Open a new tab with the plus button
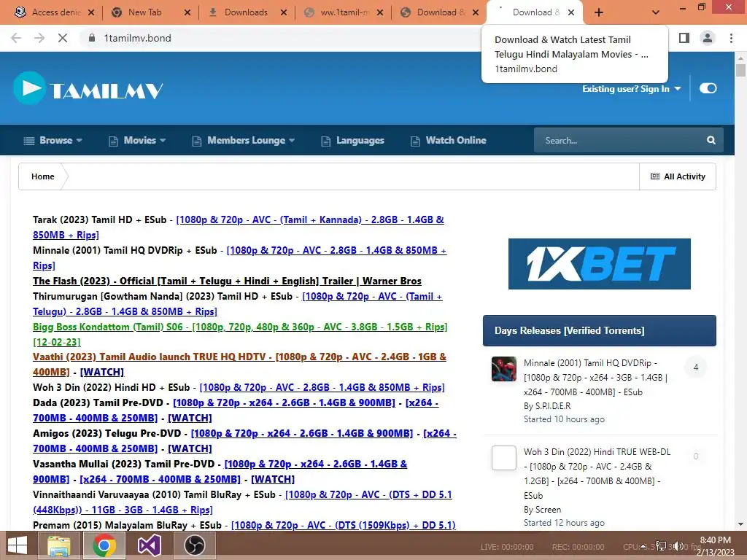Image resolution: width=747 pixels, height=560 pixels. pos(599,12)
